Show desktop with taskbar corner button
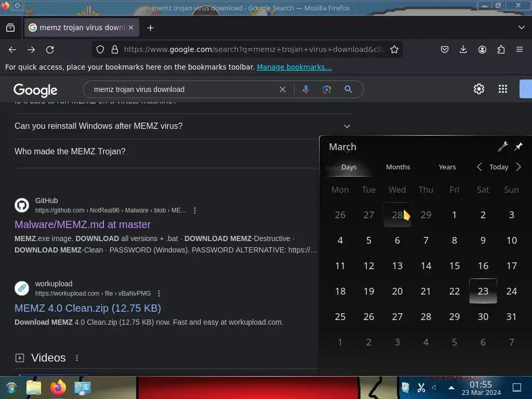The image size is (532, 399). (x=517, y=388)
